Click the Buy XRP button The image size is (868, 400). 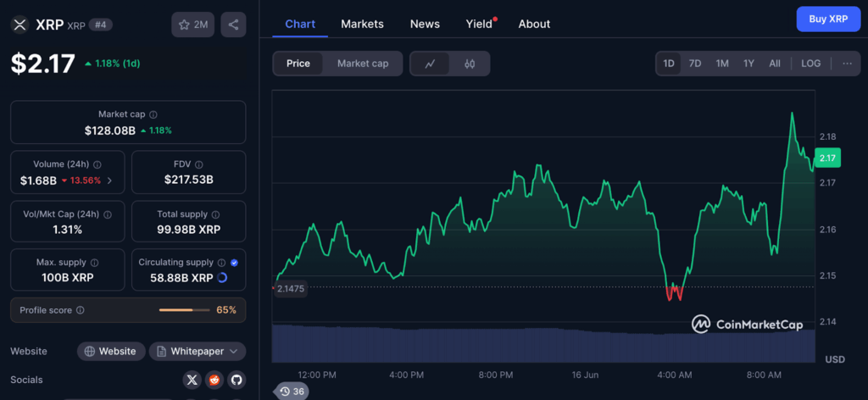(827, 19)
